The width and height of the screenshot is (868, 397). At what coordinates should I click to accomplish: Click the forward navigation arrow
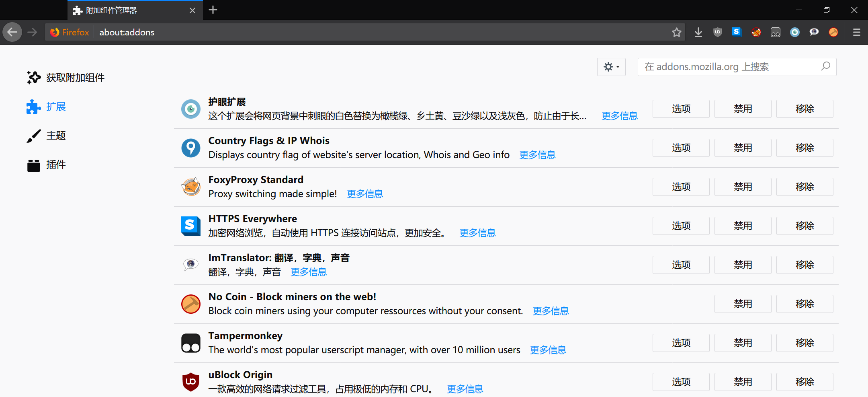point(32,32)
